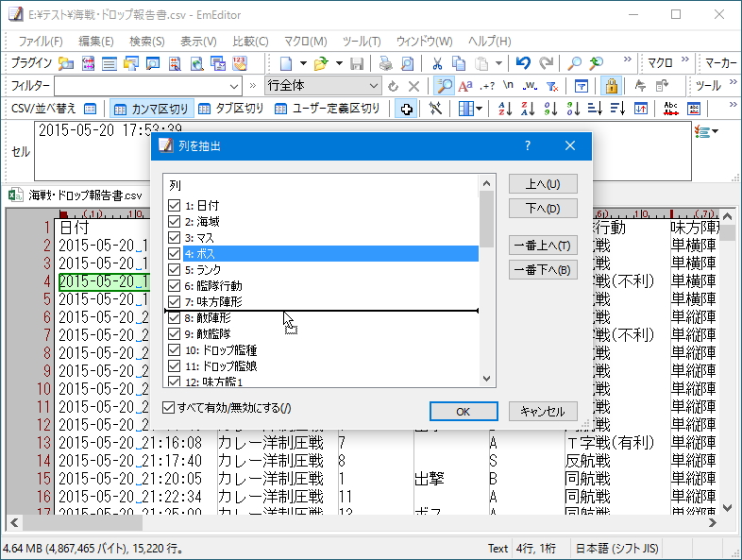The height and width of the screenshot is (560, 742).
Task: Uncheck the 3: マス column checkbox
Action: pos(174,237)
